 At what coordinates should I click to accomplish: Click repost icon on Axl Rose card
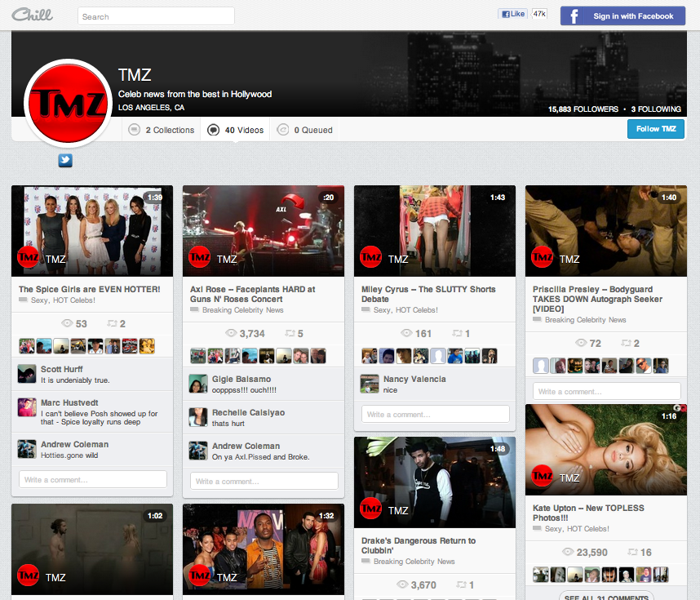coord(290,333)
